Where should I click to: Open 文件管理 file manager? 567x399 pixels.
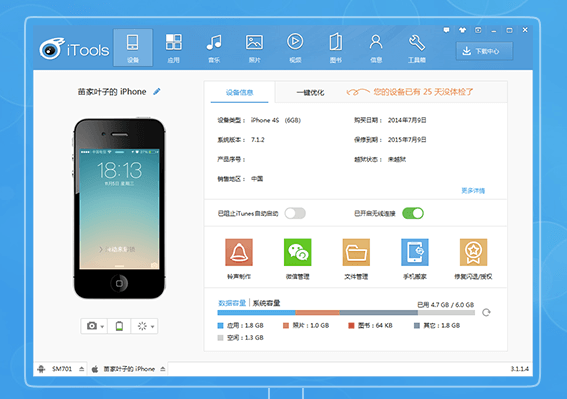point(356,258)
